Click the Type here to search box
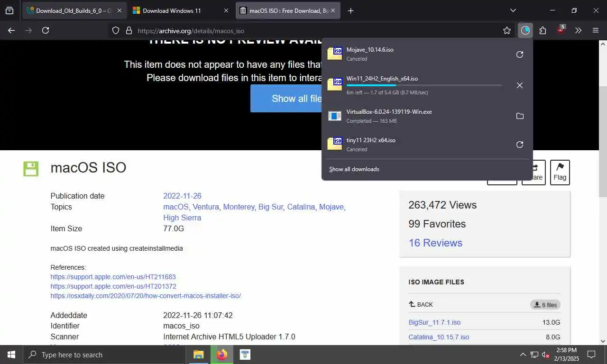 [x=104, y=355]
